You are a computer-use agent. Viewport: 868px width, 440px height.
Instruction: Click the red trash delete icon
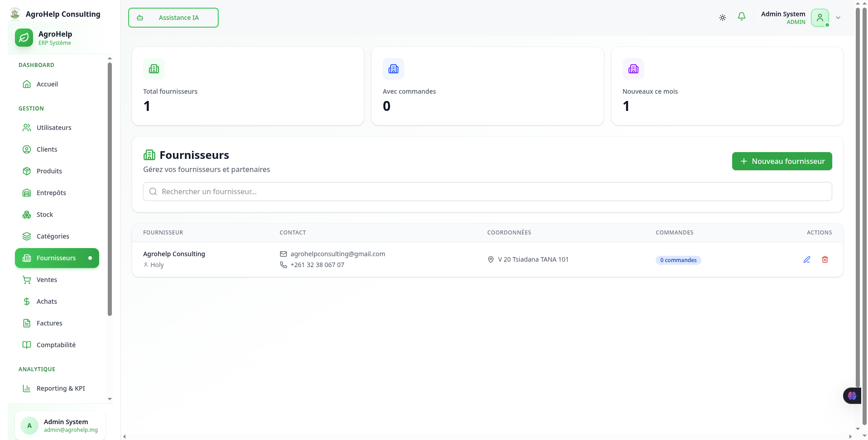pos(825,259)
